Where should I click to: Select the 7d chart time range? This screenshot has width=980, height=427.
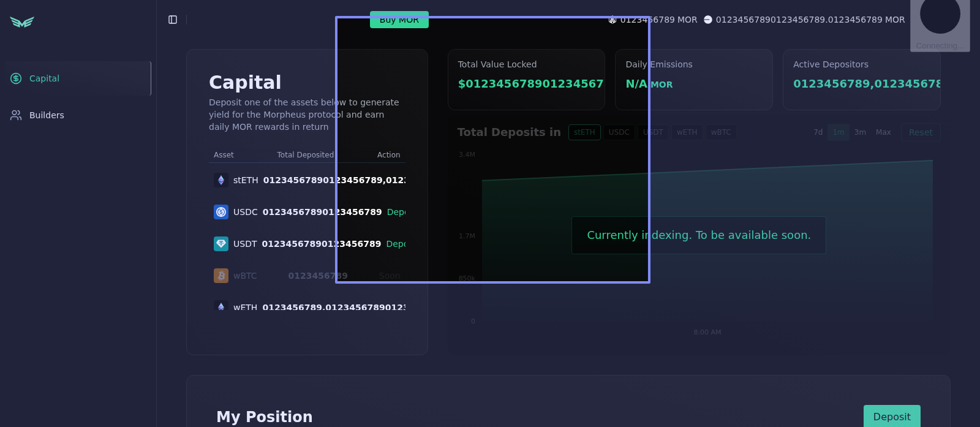tap(818, 132)
